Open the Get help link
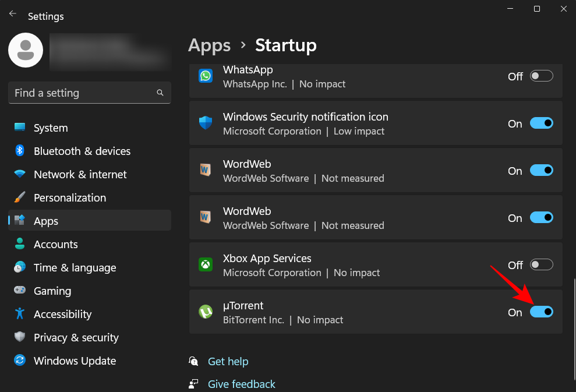 point(228,361)
